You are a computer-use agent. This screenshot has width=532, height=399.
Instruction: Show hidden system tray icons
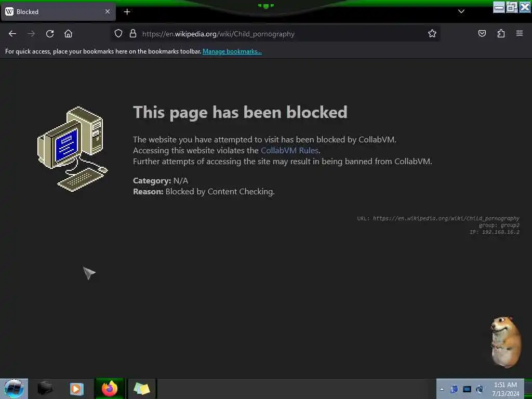pyautogui.click(x=442, y=390)
